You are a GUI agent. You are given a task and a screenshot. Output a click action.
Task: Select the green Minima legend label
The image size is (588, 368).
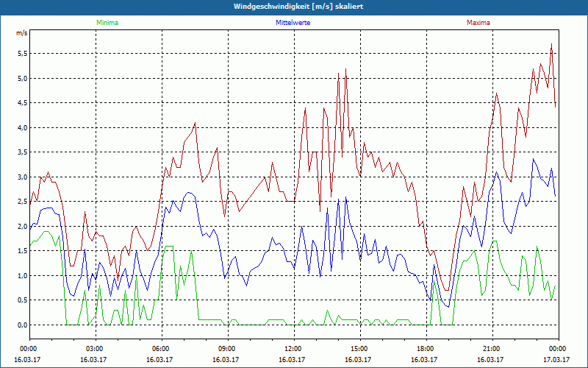point(107,23)
